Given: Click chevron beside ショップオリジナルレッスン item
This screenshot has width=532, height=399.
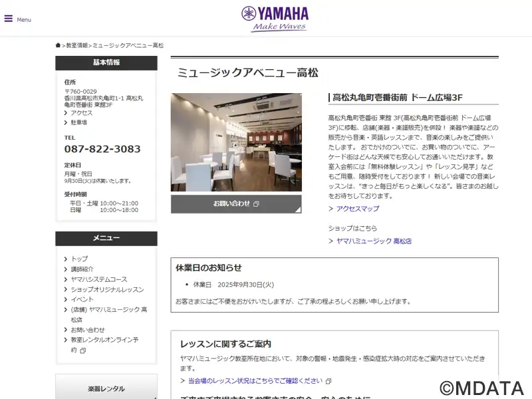Looking at the screenshot, I should (x=66, y=290).
